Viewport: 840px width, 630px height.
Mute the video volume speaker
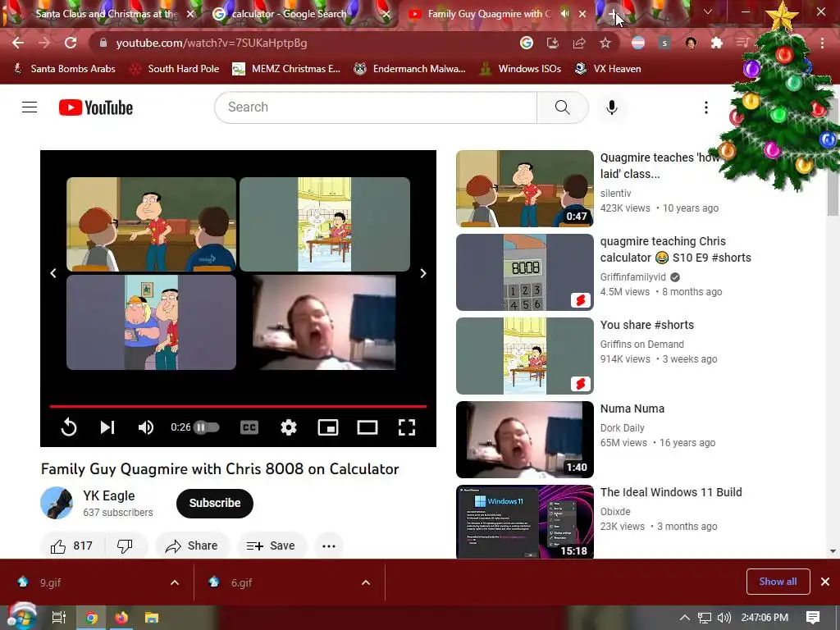pos(146,427)
